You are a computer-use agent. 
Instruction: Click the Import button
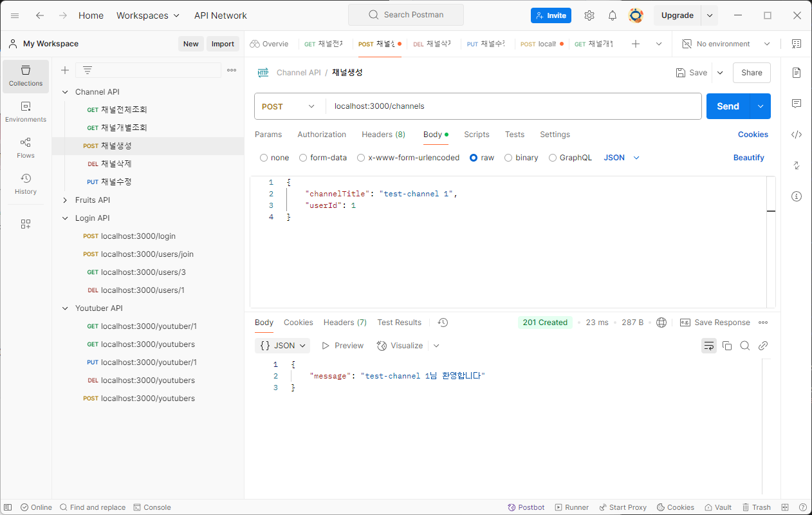pyautogui.click(x=223, y=44)
